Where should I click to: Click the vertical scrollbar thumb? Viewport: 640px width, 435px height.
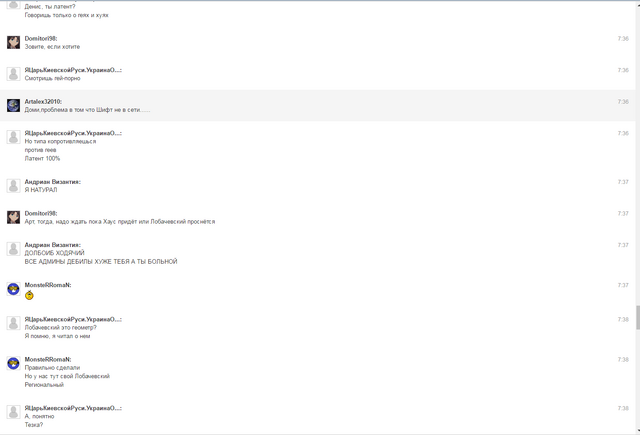click(638, 317)
